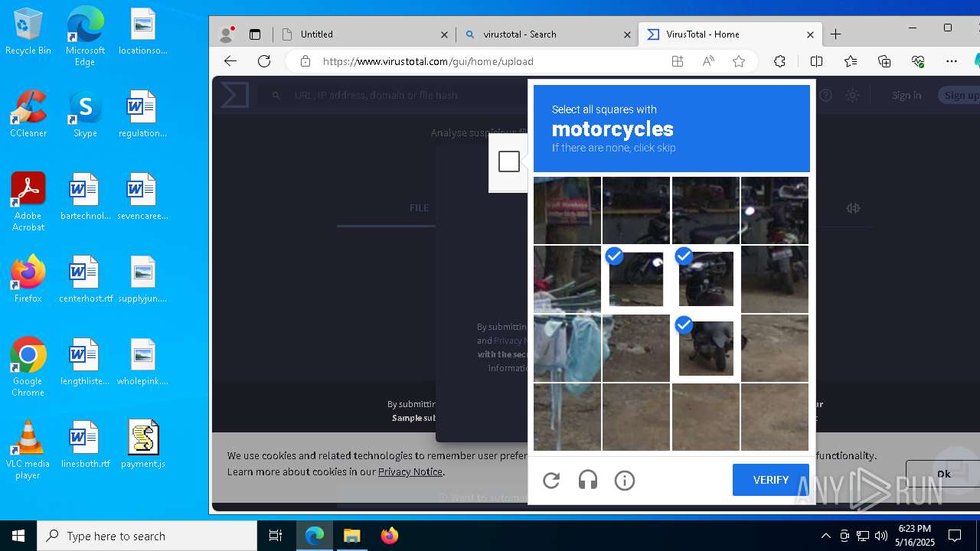Open the Privacy Notice link
The width and height of the screenshot is (980, 551).
(x=410, y=471)
